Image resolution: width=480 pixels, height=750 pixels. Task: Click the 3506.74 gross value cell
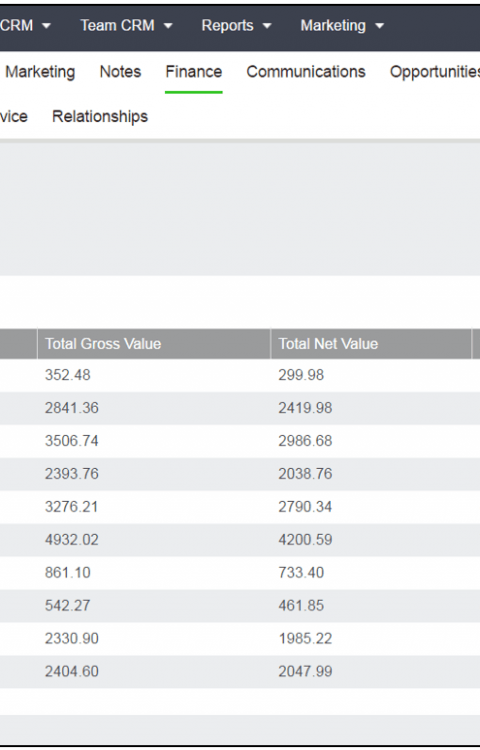[72, 441]
